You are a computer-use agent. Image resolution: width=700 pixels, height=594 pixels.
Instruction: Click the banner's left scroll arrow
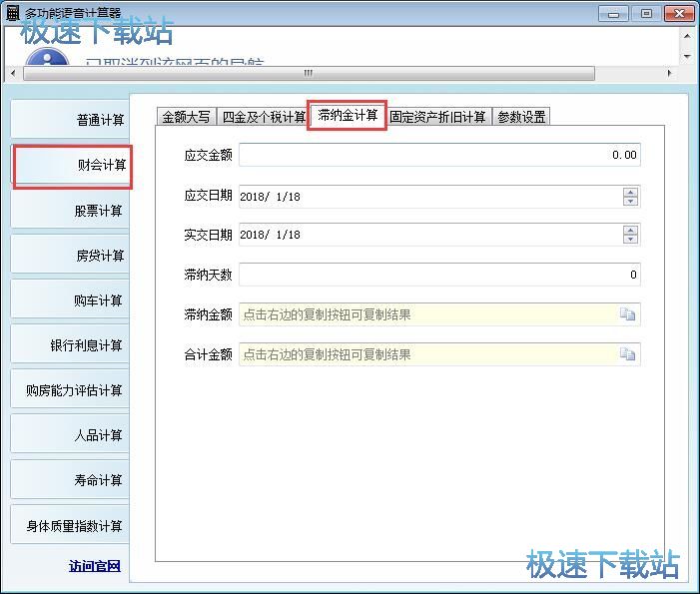[x=13, y=73]
